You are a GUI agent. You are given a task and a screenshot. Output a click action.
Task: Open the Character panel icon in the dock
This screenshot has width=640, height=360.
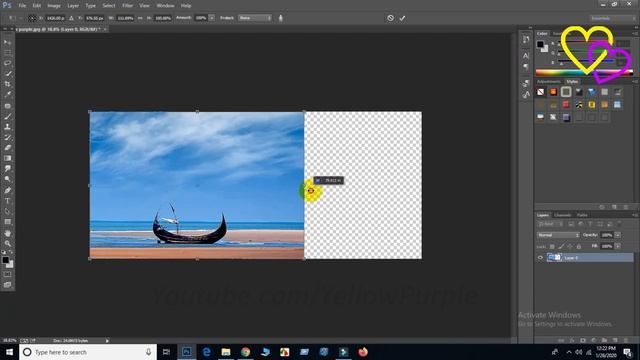[x=526, y=56]
